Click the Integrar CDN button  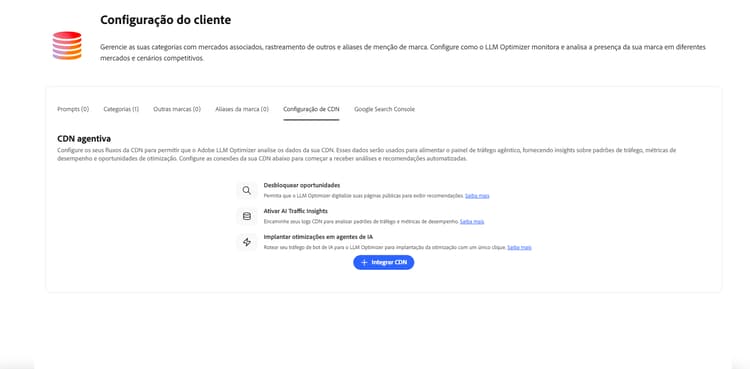[384, 262]
